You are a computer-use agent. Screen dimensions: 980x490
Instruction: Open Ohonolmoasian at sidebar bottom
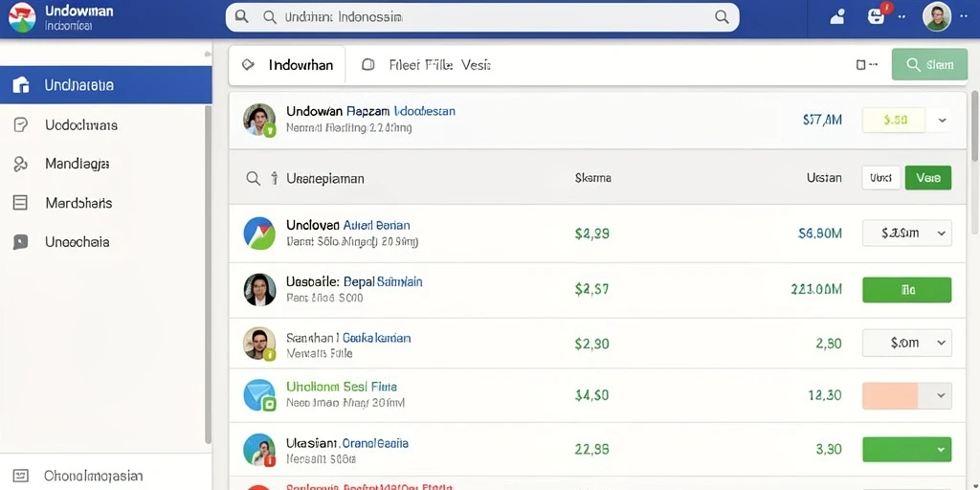94,477
